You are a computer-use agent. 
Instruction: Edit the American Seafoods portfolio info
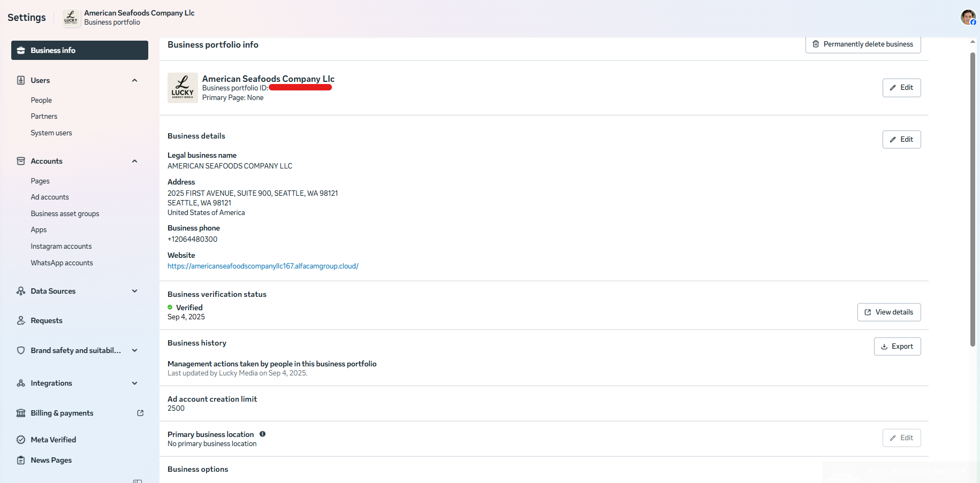click(901, 88)
